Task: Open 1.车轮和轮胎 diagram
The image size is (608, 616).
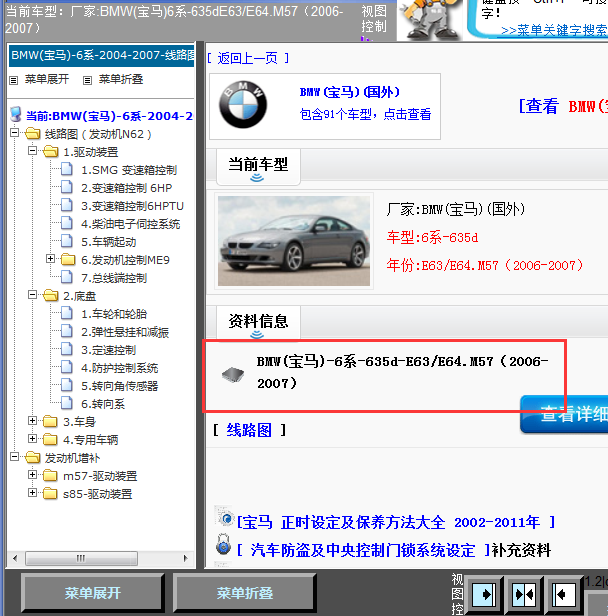Action: (114, 314)
